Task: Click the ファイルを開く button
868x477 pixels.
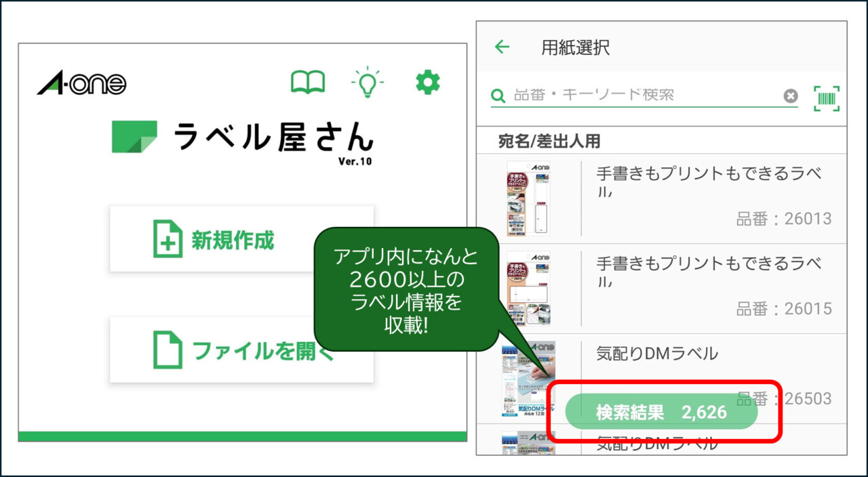Action: (241, 350)
